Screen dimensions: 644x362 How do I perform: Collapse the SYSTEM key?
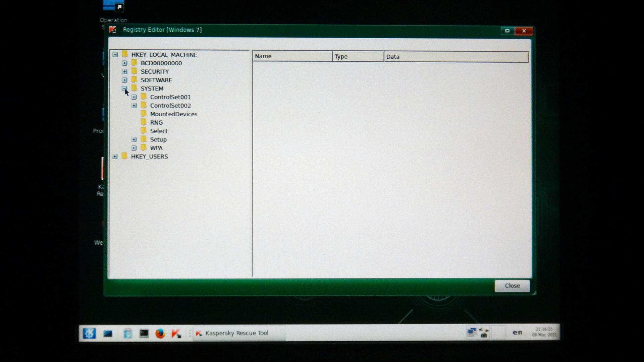tap(124, 88)
